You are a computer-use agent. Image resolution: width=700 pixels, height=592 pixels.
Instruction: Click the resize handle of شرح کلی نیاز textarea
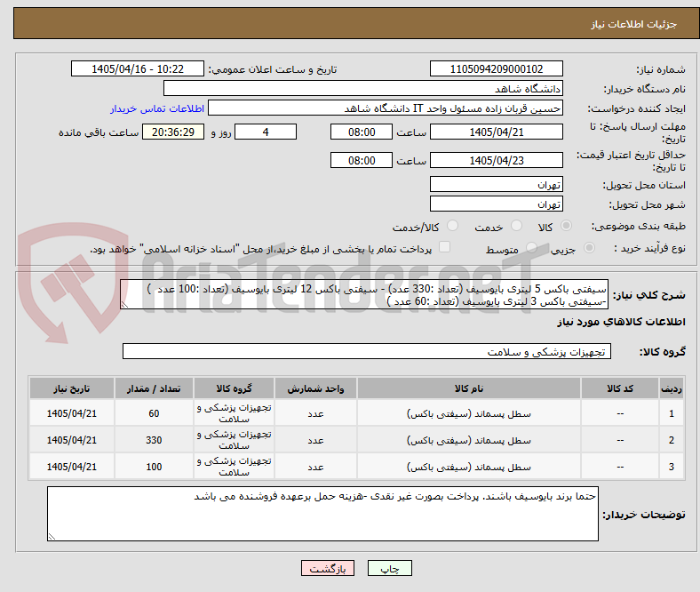124,305
